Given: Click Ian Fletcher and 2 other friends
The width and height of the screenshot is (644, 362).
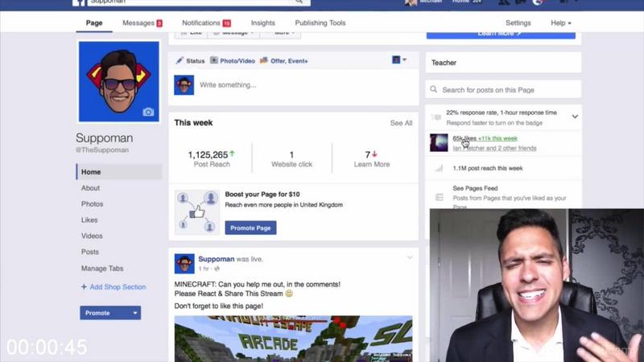Looking at the screenshot, I should [x=494, y=148].
